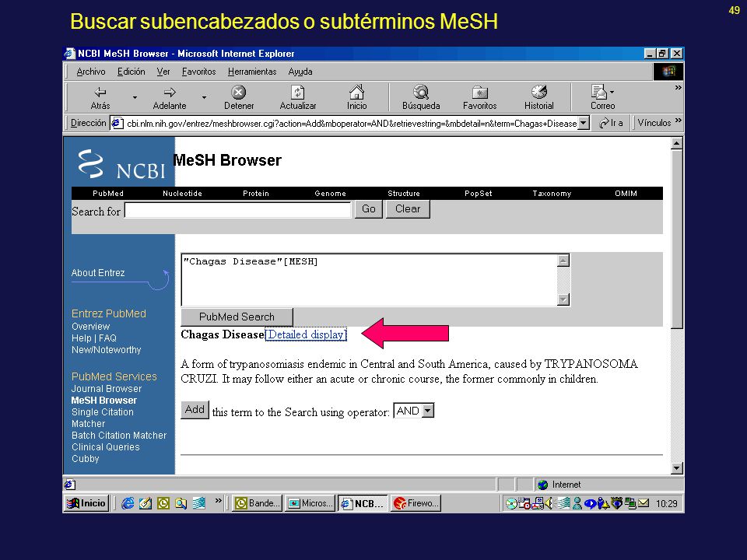Screen dimensions: 747x560
Task: Click the Atrás back arrow button
Action: click(100, 98)
